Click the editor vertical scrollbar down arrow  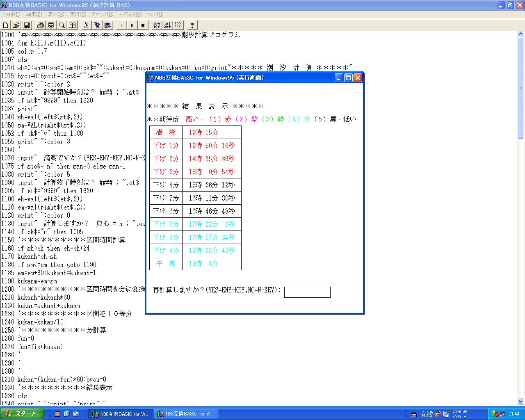pyautogui.click(x=521, y=402)
